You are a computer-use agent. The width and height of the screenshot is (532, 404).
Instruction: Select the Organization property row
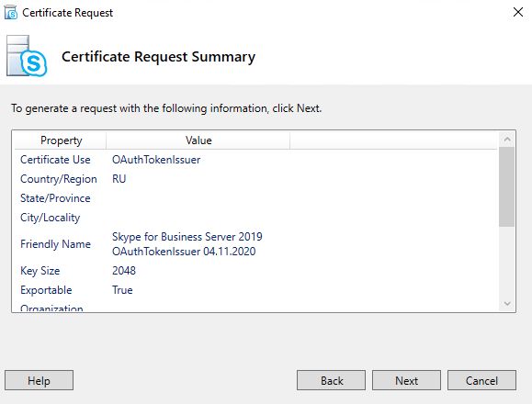(x=51, y=308)
